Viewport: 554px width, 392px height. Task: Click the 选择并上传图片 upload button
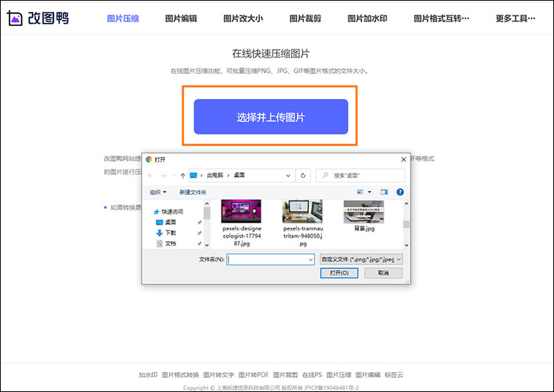click(x=270, y=117)
